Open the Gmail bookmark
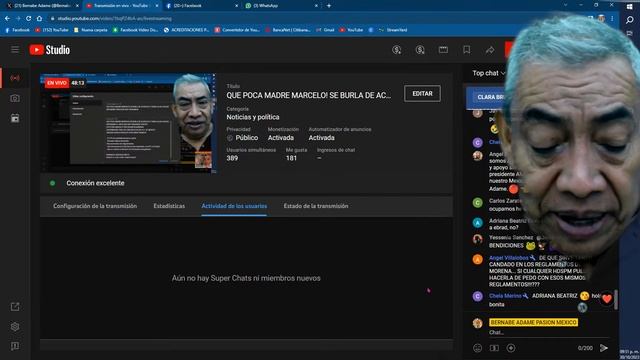 click(x=325, y=30)
